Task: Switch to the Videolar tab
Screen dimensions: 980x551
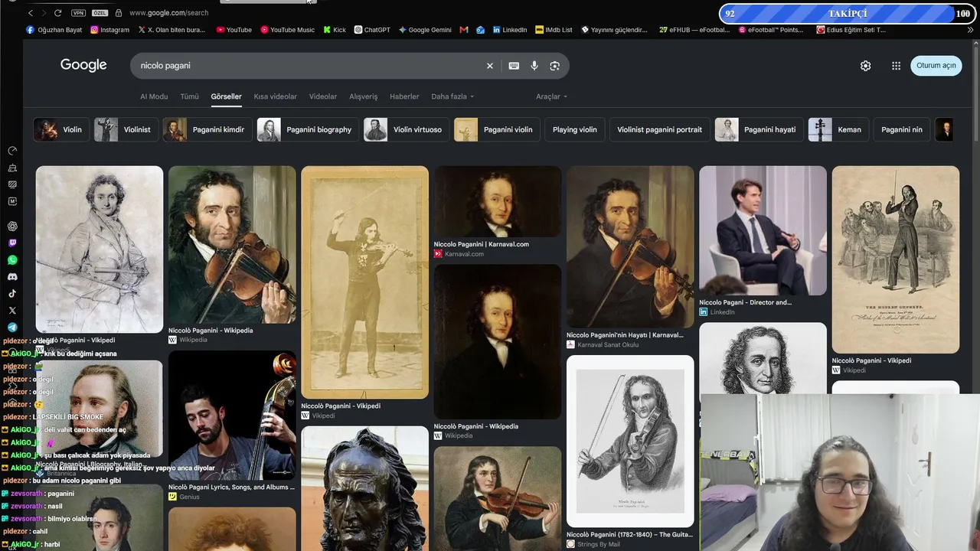Action: (x=323, y=96)
